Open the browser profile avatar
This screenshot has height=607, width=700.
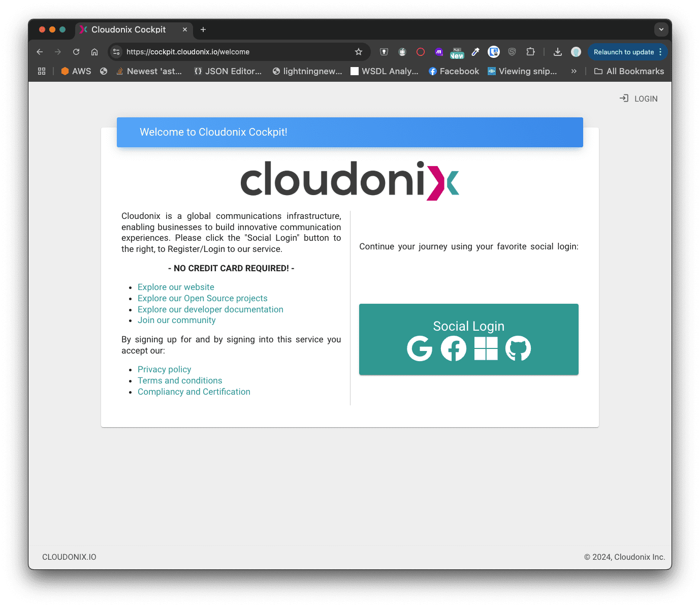tap(576, 52)
